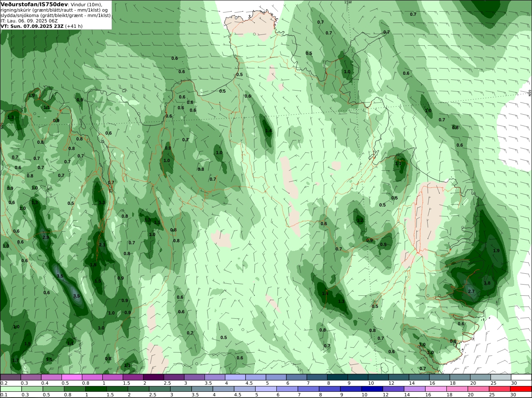Click the Veðurstofan/IS750dev title text
This screenshot has height=398, width=532.
34,4
